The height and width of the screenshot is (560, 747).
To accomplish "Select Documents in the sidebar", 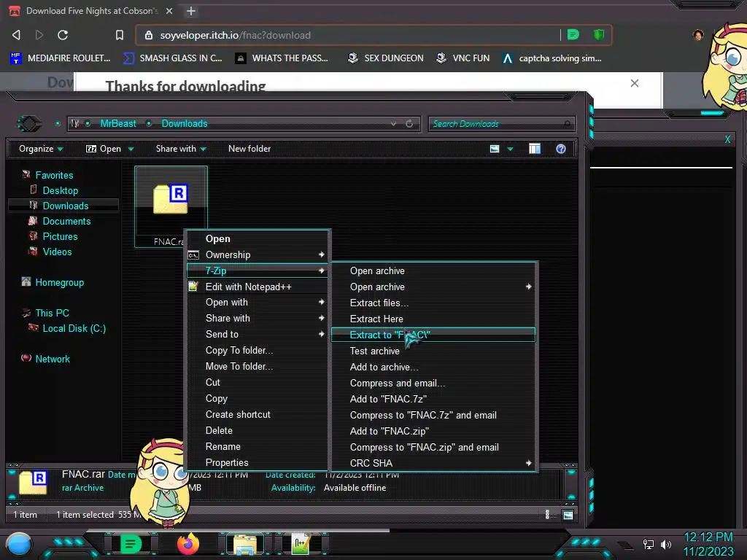I will [66, 221].
